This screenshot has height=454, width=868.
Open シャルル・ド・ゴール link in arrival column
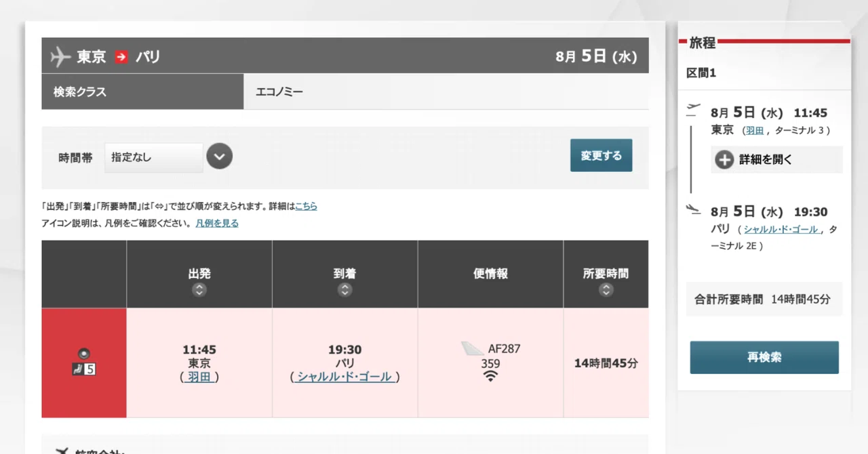tap(344, 377)
